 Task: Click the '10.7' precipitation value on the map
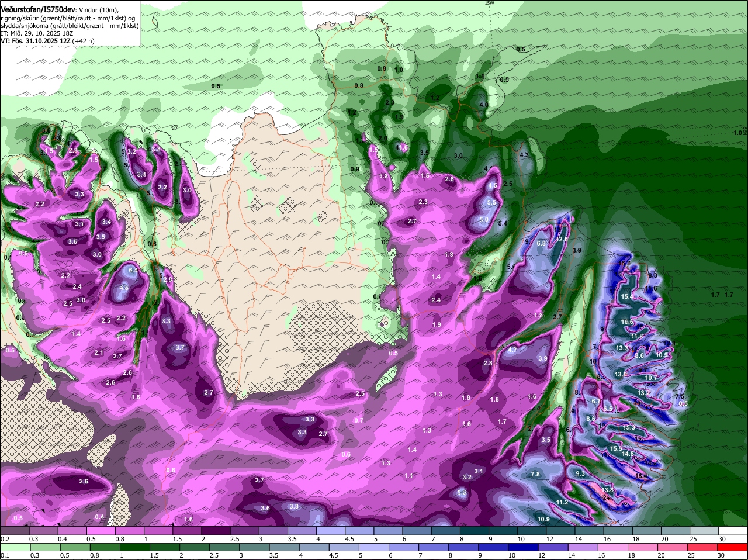click(651, 378)
